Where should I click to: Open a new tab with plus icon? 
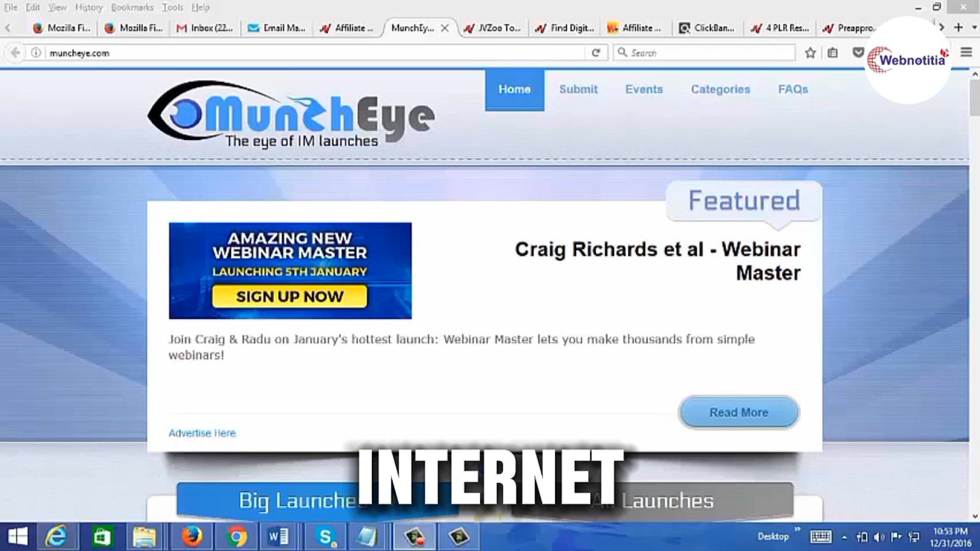[958, 28]
